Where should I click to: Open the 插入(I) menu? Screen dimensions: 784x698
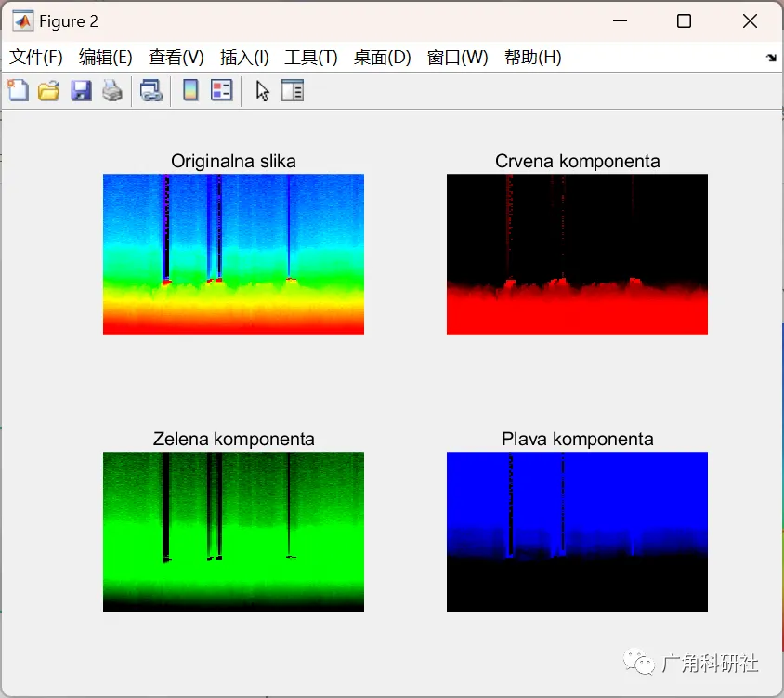tap(243, 57)
